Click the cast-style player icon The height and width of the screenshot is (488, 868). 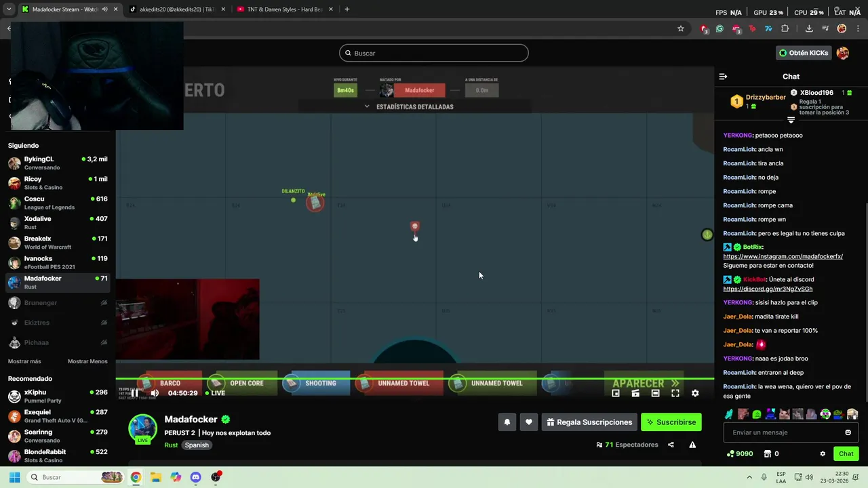[635, 393]
